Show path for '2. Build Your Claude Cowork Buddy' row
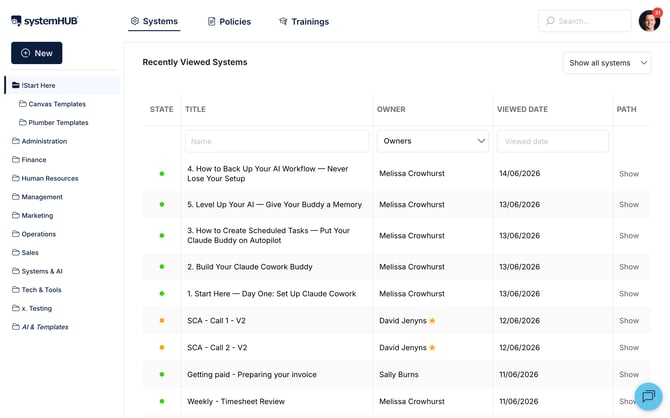 (x=629, y=267)
